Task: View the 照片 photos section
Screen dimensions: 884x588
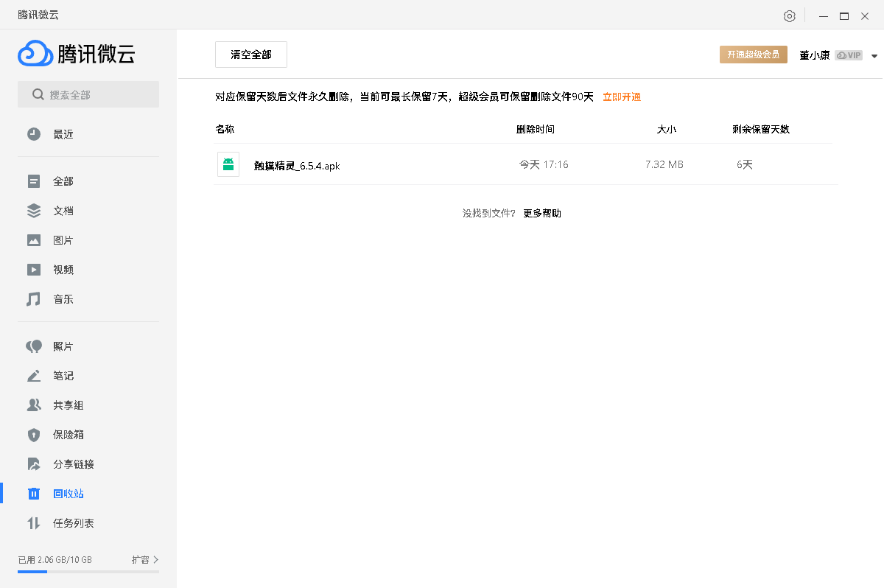Action: 63,346
